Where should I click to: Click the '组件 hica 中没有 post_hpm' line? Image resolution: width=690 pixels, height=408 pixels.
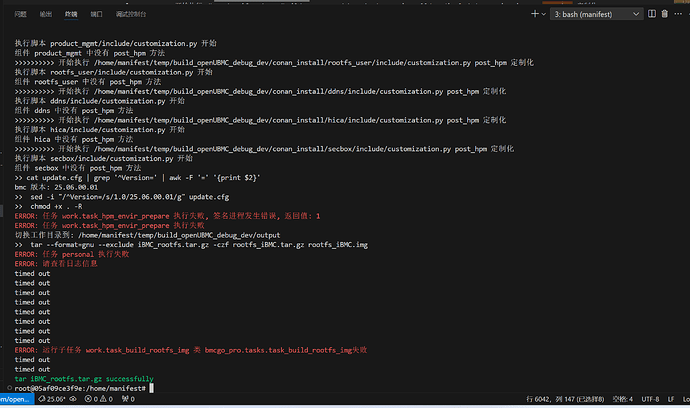point(73,139)
